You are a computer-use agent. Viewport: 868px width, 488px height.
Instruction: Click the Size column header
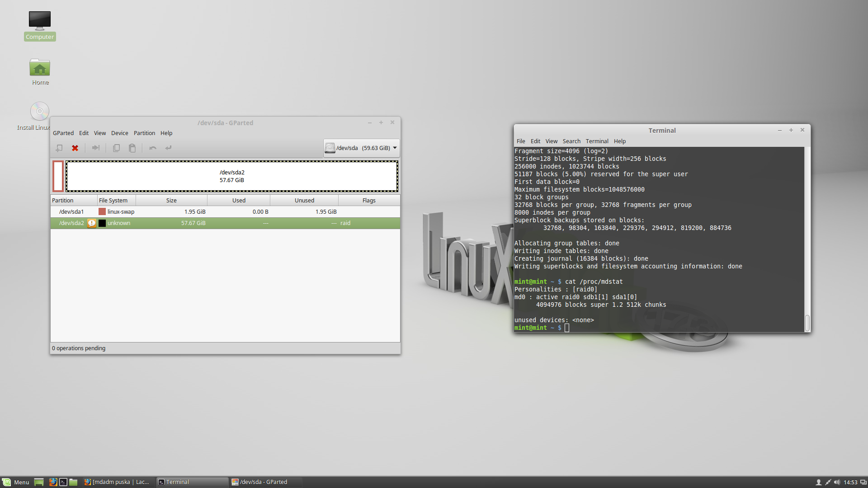171,200
